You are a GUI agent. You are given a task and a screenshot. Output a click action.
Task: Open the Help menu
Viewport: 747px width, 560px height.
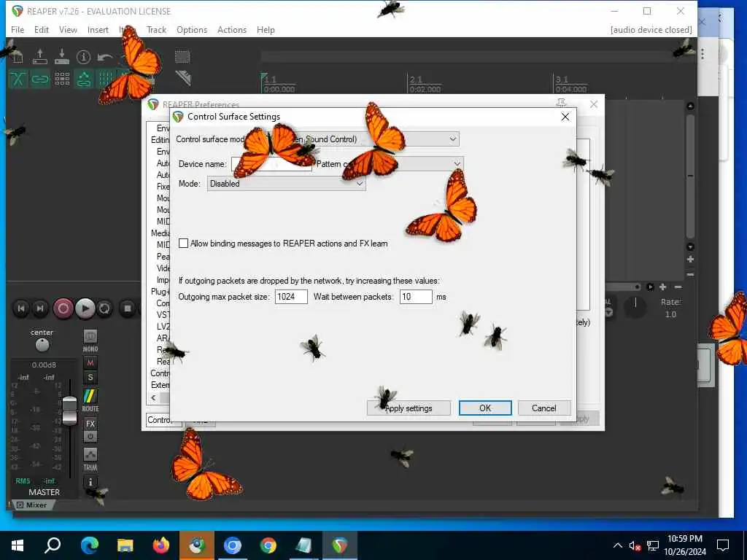266,29
